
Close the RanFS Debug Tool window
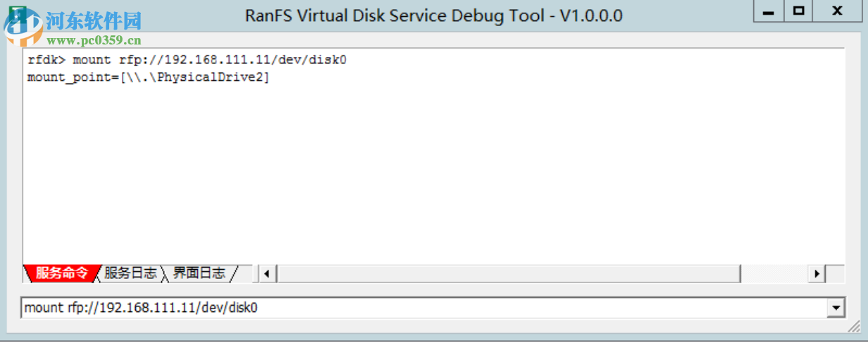pos(837,11)
